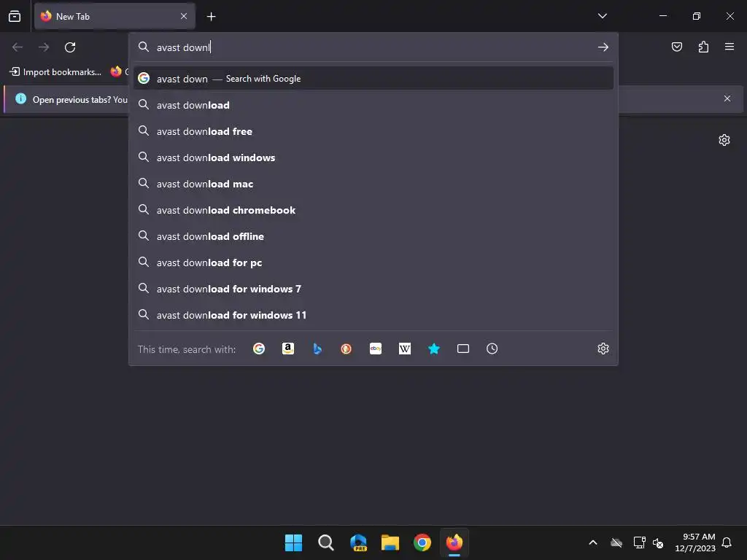Choose suggestion 'avast download windows'
This screenshot has height=560, width=747.
pos(373,157)
